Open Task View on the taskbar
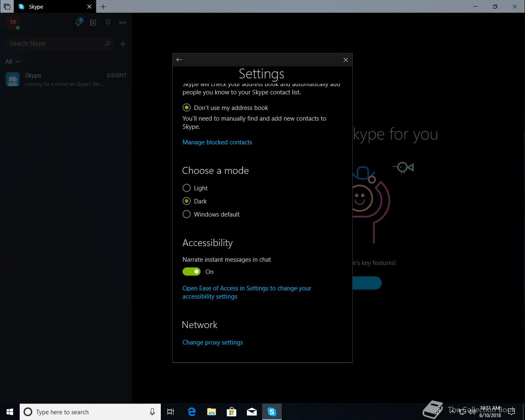 point(171,412)
